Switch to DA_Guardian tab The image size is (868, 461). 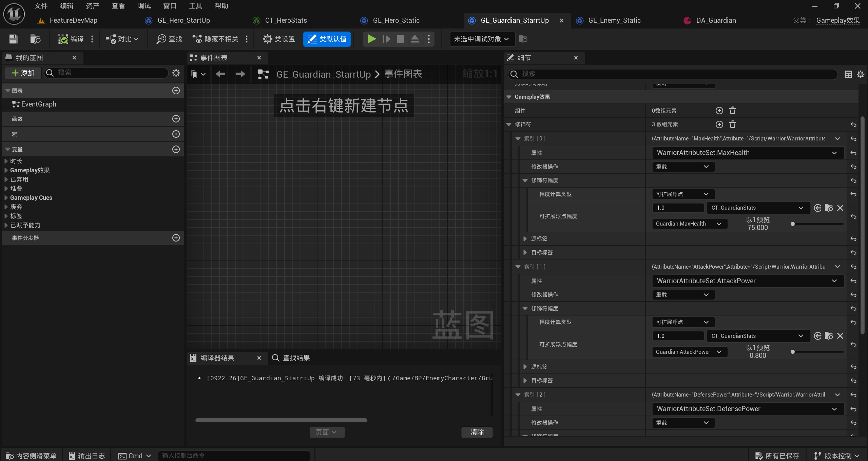(x=716, y=20)
